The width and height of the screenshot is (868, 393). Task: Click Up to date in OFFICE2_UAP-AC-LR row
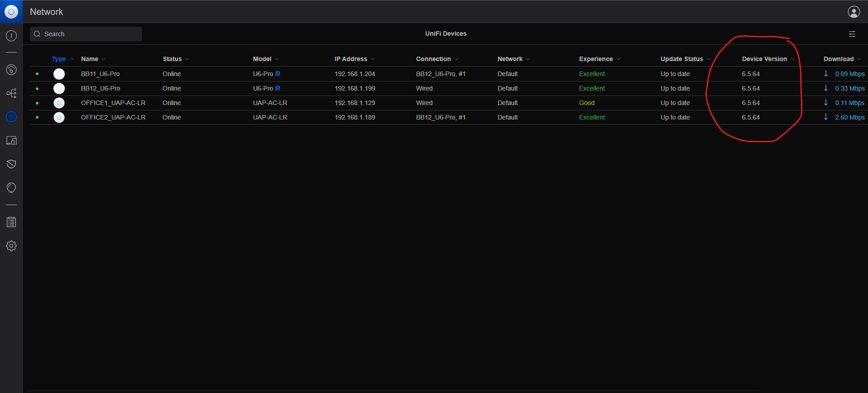[675, 117]
